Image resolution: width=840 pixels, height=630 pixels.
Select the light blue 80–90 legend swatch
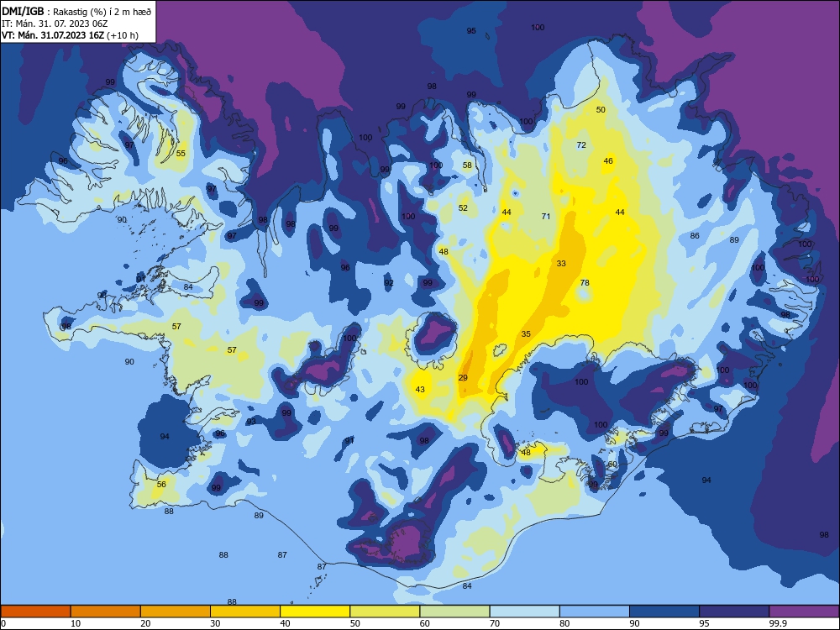coord(595,612)
